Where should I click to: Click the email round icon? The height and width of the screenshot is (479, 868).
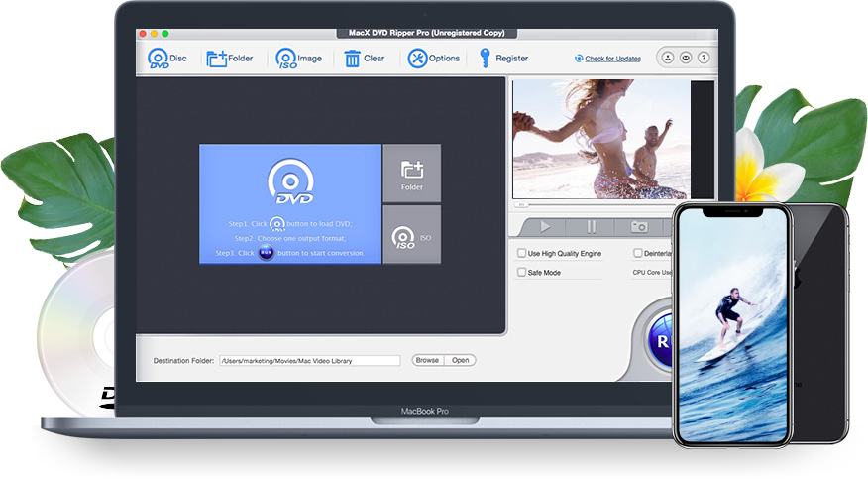click(x=686, y=58)
